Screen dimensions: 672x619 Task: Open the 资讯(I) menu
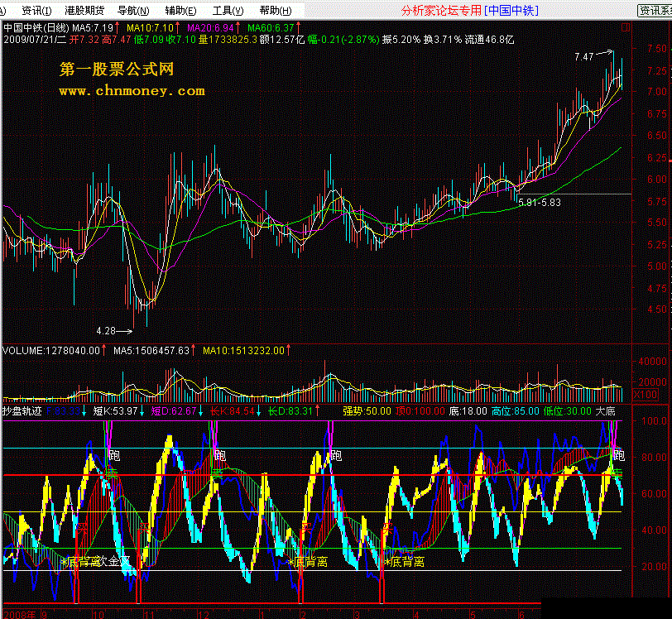[x=36, y=10]
